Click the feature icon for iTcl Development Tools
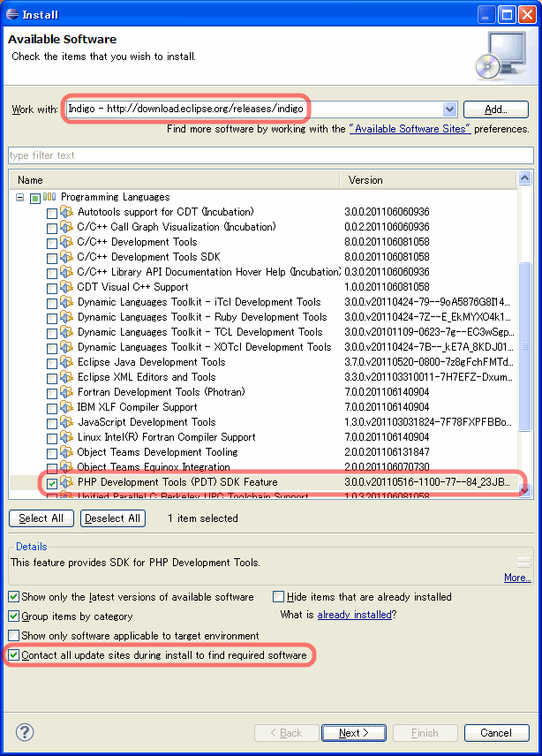Viewport: 542px width, 756px height. tap(66, 302)
